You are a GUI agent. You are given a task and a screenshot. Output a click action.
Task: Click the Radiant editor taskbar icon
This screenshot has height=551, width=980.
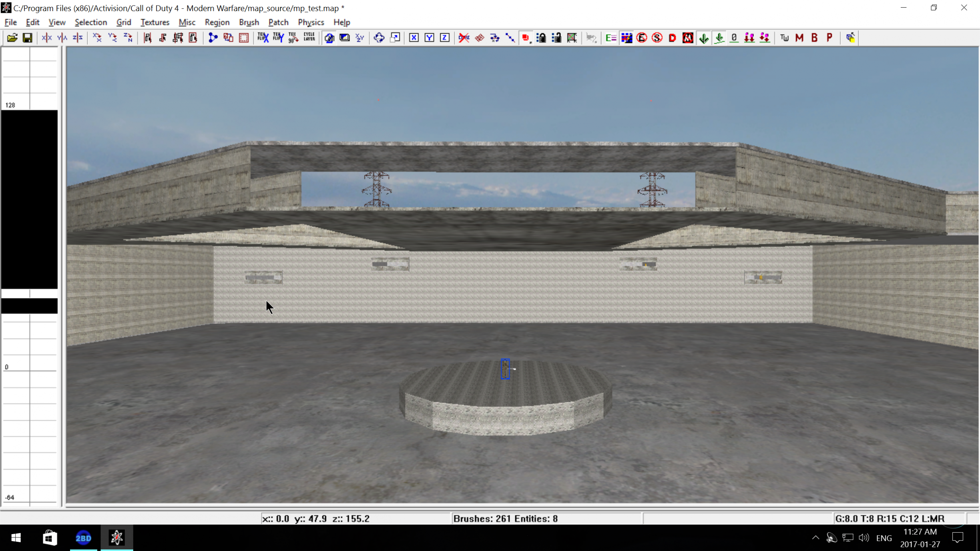click(x=117, y=538)
